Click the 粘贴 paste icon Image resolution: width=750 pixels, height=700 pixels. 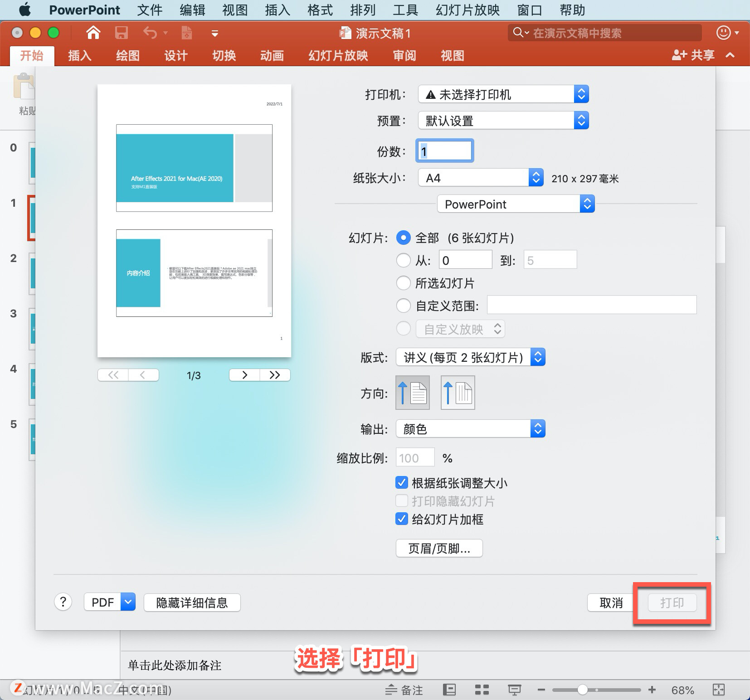coord(24,86)
